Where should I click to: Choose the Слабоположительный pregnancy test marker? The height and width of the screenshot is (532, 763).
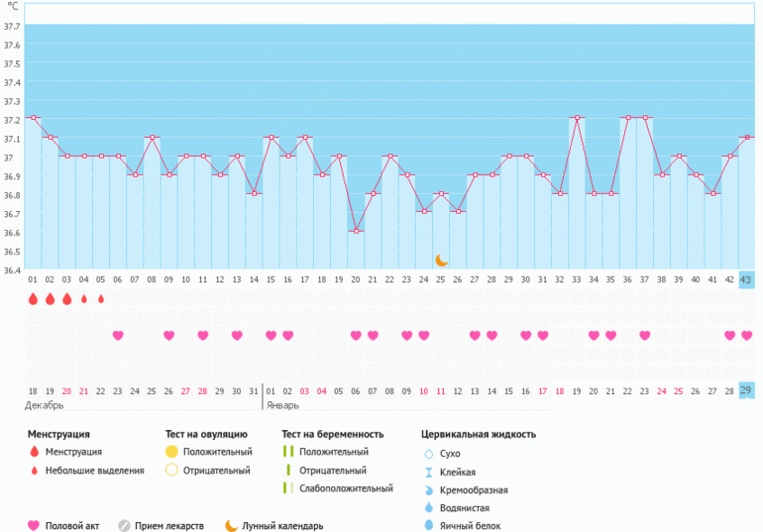(287, 488)
